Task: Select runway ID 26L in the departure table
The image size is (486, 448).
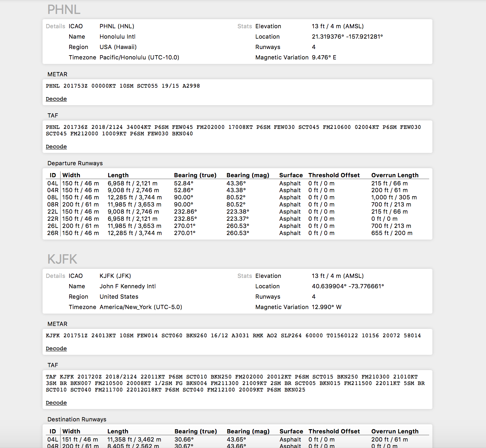Action: 53,226
